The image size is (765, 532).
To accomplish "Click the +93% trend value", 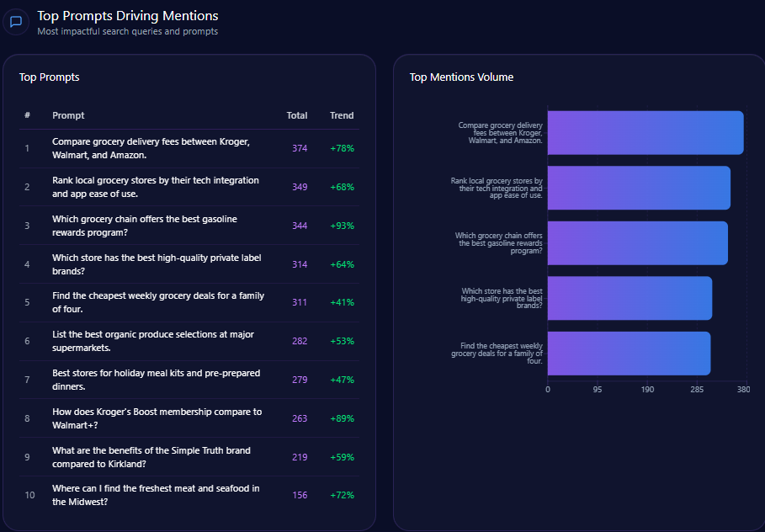I will click(342, 226).
